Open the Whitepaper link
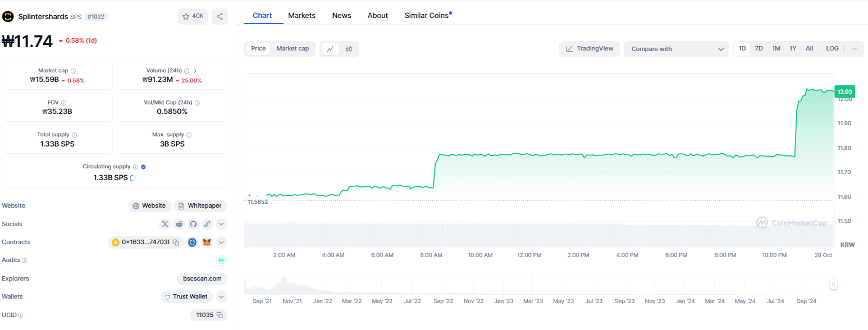 click(200, 206)
